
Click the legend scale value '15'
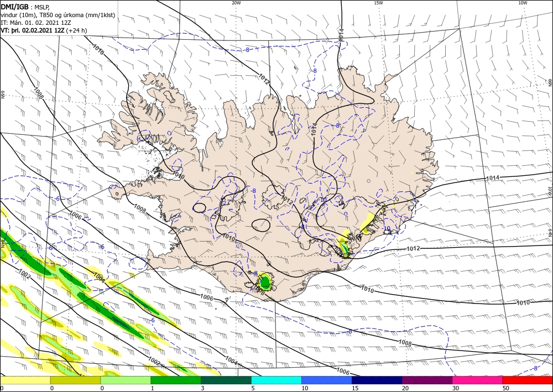point(355,388)
